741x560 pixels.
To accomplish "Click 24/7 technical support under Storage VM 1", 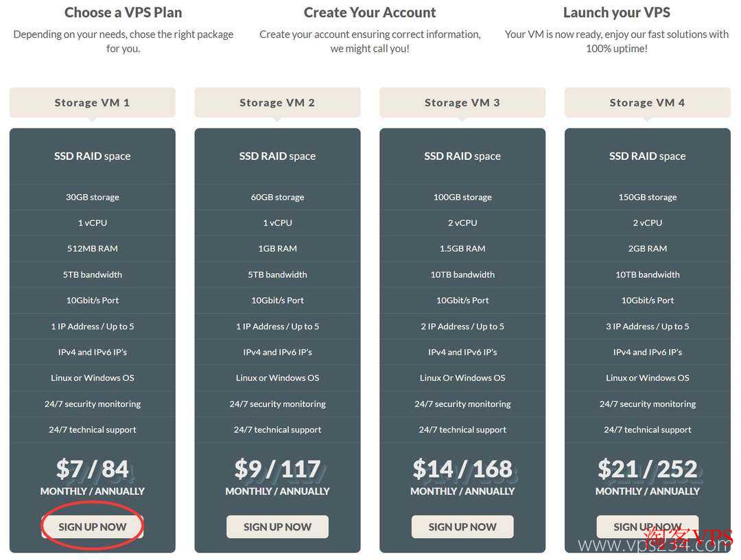I will coord(92,430).
